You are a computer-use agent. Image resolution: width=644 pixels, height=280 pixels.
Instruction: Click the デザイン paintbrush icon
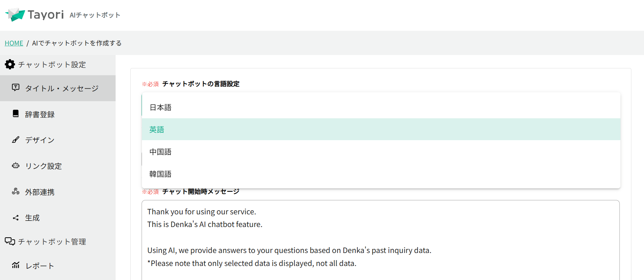coord(16,139)
